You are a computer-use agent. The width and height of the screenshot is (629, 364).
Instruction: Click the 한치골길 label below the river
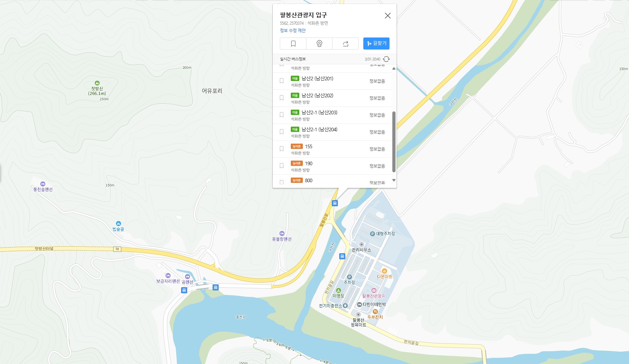tap(411, 342)
